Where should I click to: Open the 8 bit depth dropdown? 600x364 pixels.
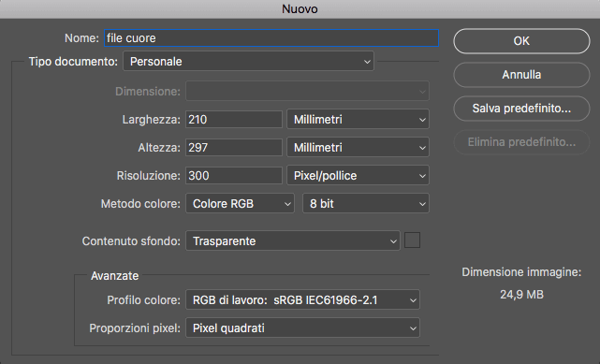[x=366, y=203]
